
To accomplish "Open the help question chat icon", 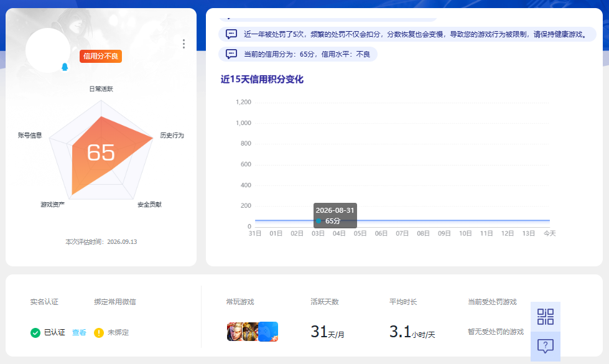I will (x=546, y=346).
